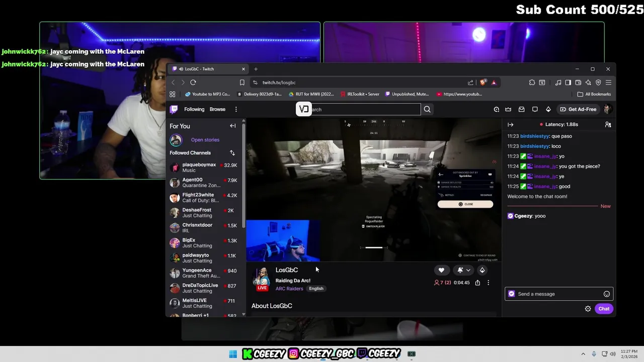Image resolution: width=644 pixels, height=362 pixels.
Task: Open stream options three-dot menu
Action: [x=488, y=283]
